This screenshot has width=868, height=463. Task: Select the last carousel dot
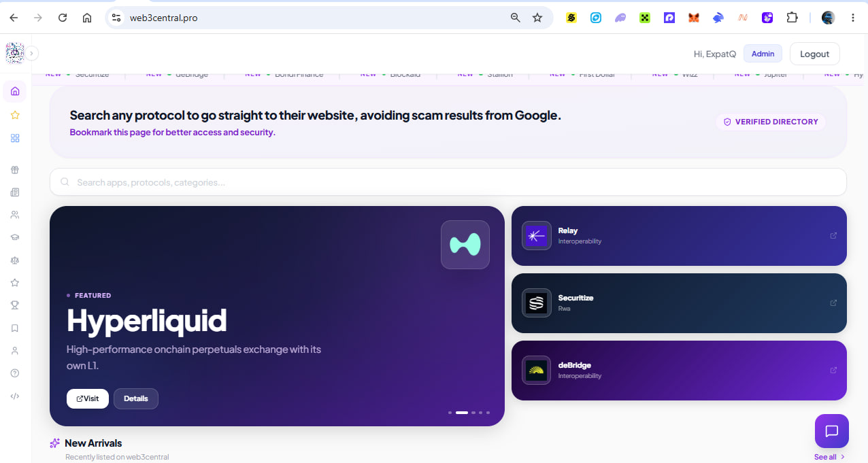[488, 413]
